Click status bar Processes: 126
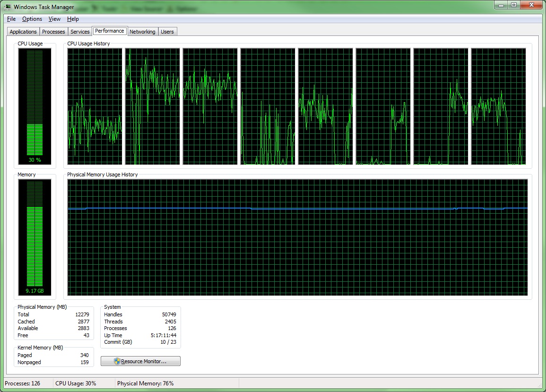Image resolution: width=546 pixels, height=392 pixels. (23, 383)
